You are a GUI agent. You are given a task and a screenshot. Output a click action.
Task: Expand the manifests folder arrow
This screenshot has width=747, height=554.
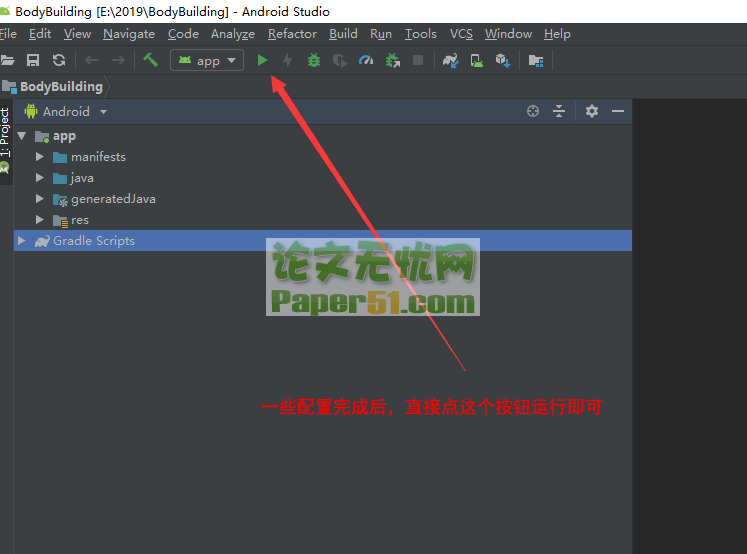click(x=40, y=157)
